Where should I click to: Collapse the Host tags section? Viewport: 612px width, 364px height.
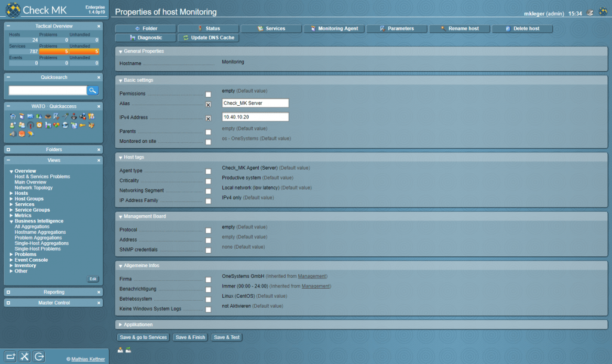click(x=121, y=158)
